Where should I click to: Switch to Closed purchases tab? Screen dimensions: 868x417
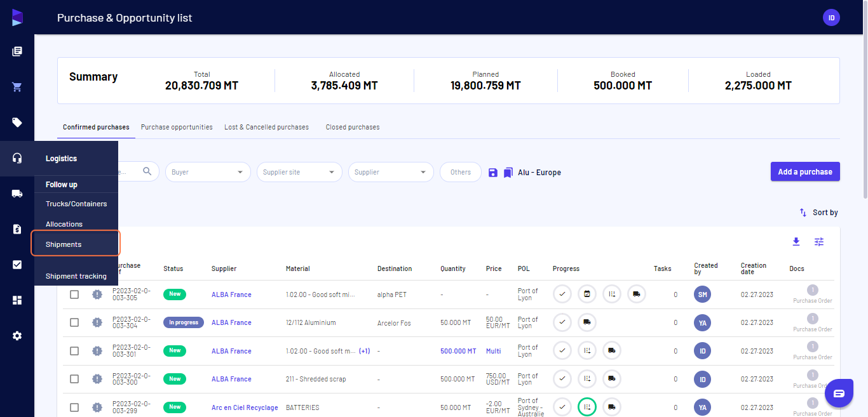pyautogui.click(x=353, y=127)
